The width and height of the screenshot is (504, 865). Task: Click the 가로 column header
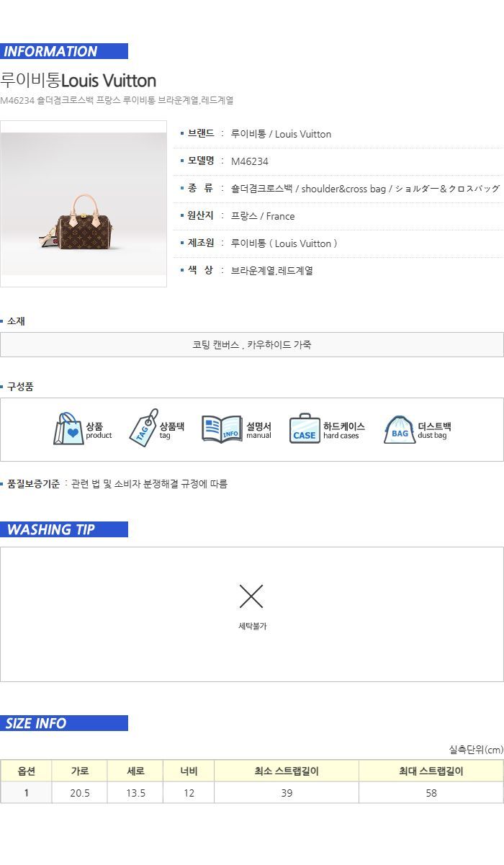(x=80, y=771)
